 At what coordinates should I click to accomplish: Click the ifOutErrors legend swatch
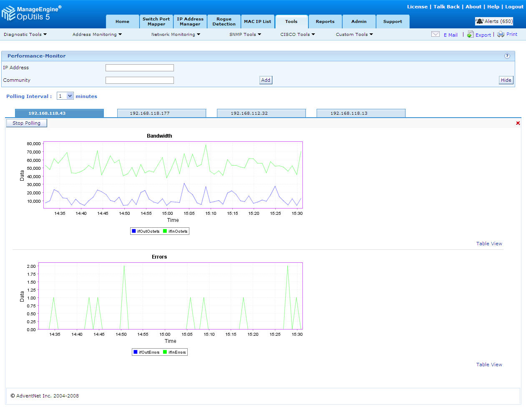tap(136, 352)
